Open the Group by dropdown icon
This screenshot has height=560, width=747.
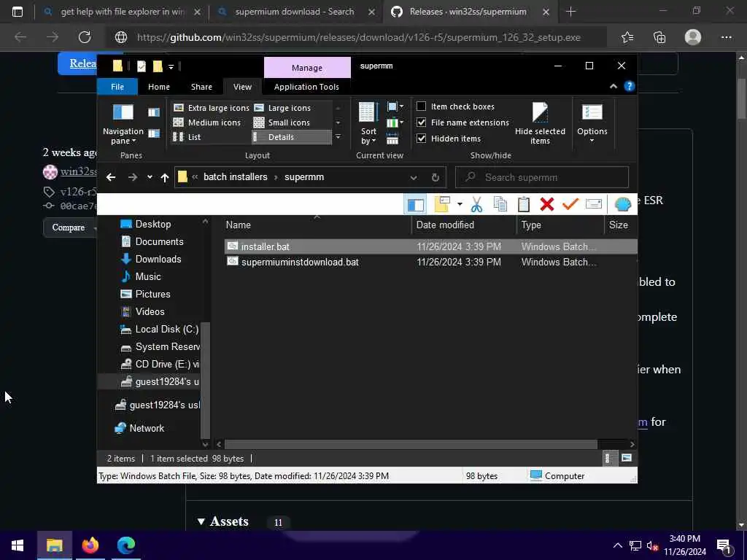[x=395, y=106]
